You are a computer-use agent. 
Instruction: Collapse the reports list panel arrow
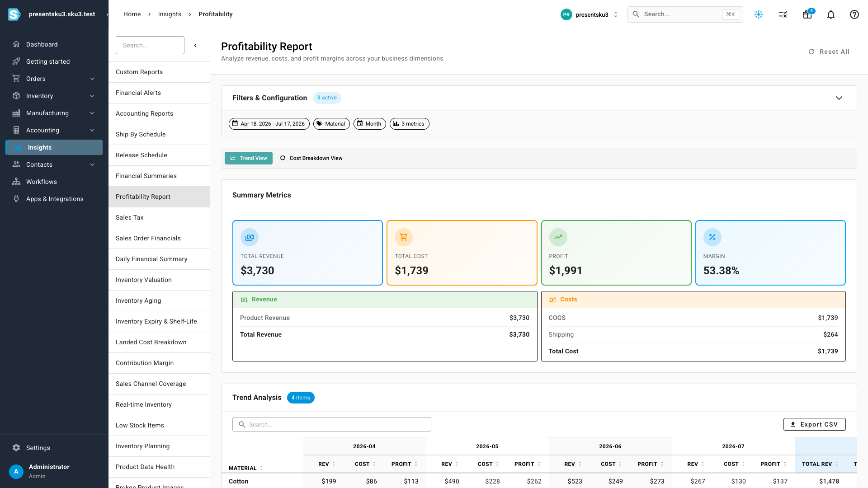(x=195, y=45)
